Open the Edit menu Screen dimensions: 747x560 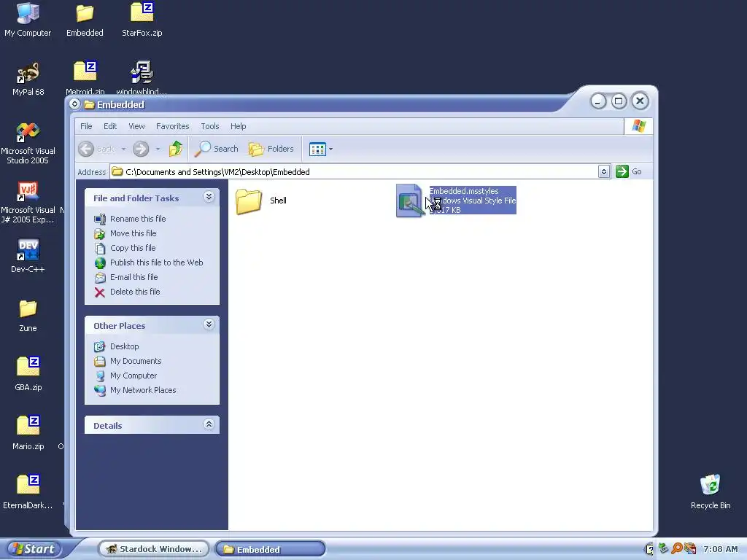click(x=110, y=126)
